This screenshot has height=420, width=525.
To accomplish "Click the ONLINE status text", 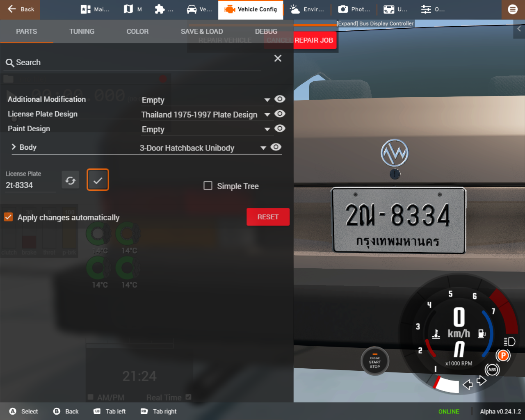I will point(449,411).
